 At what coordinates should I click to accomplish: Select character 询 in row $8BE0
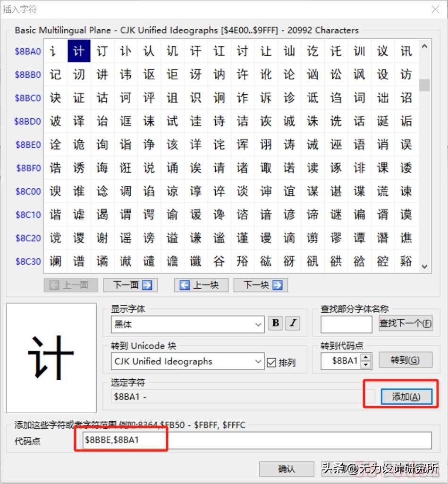click(102, 144)
